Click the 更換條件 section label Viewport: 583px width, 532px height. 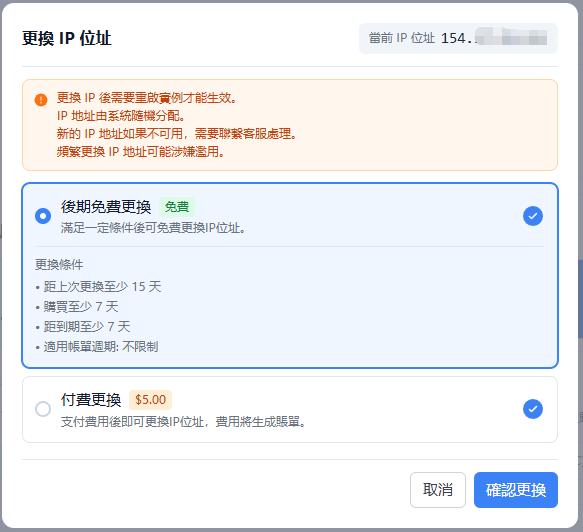click(59, 265)
